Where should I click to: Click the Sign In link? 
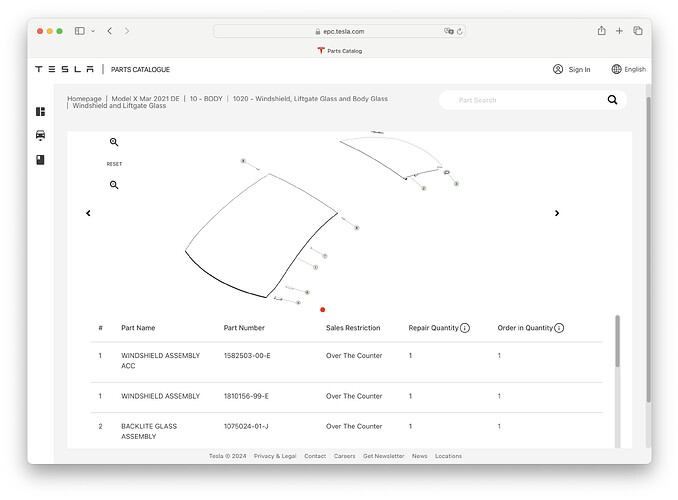point(579,69)
